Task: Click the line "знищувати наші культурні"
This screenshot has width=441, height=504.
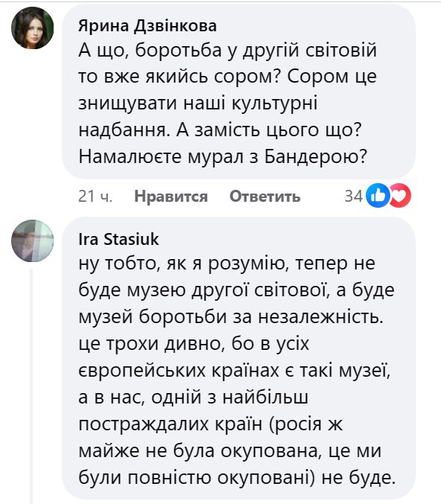Action: (198, 103)
